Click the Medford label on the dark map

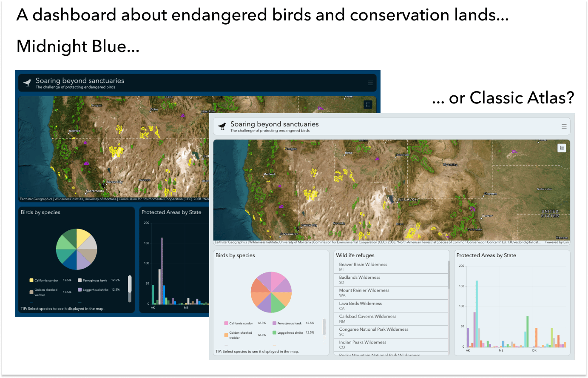click(x=74, y=131)
